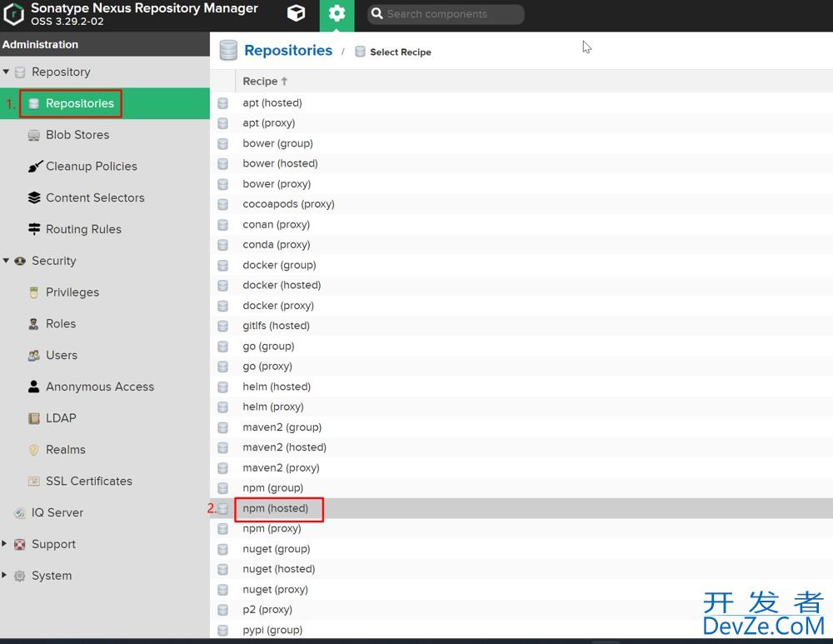The height and width of the screenshot is (644, 833).
Task: Click the Realms shield icon
Action: coord(33,450)
